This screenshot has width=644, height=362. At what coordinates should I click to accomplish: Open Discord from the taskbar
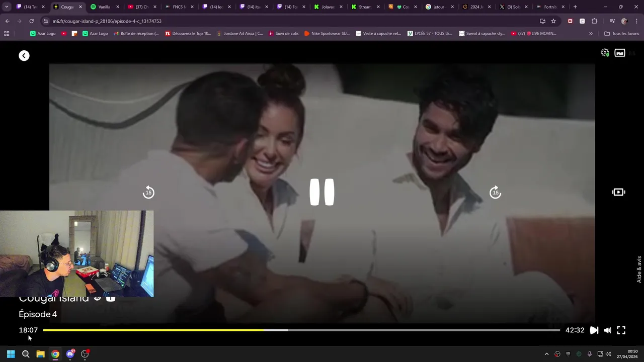(70, 354)
